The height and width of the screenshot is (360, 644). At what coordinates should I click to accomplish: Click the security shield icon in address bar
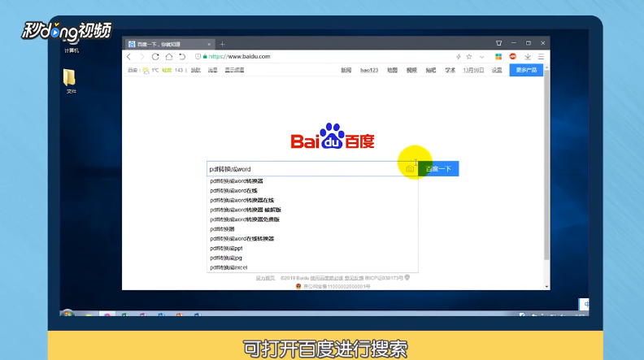coord(198,57)
